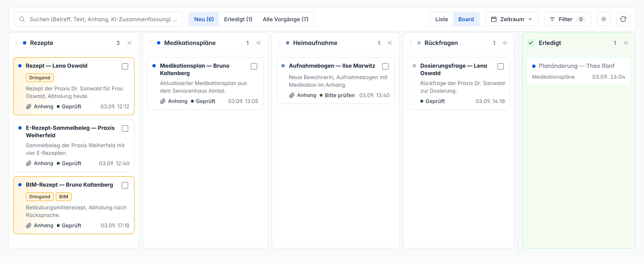Mark the Medikationsplan — Bruno Kaltenberg checkbox

(x=254, y=66)
